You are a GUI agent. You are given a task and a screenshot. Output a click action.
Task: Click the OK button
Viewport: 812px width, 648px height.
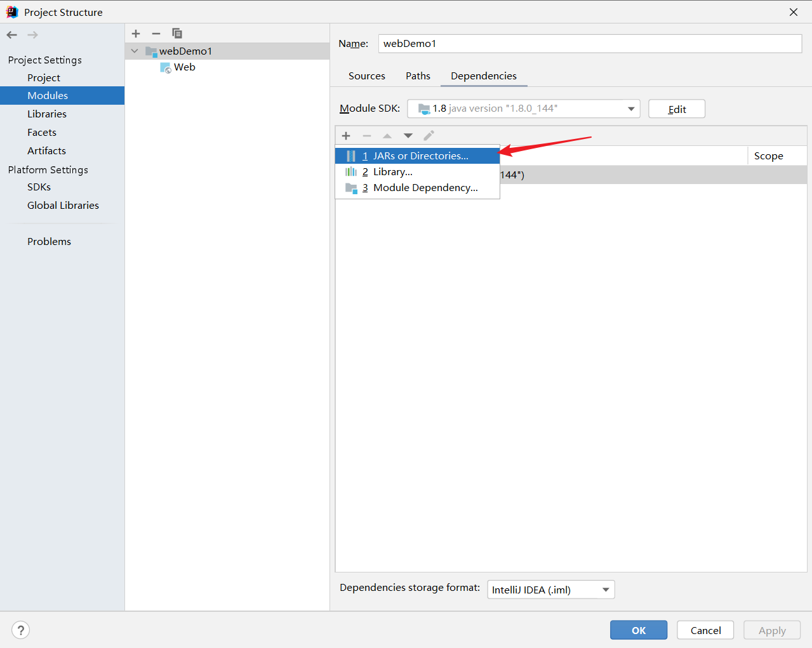639,630
